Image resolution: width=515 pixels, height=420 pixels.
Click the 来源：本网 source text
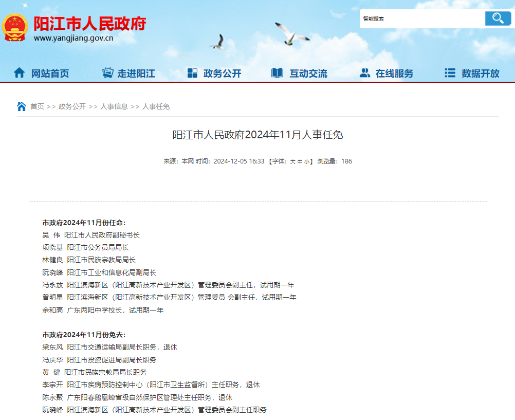coord(179,161)
